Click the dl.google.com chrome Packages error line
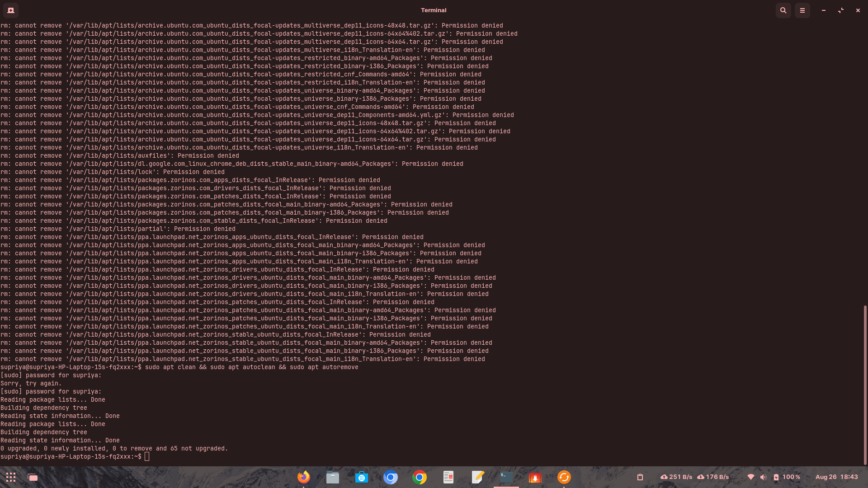Viewport: 868px width, 488px height. coord(231,164)
